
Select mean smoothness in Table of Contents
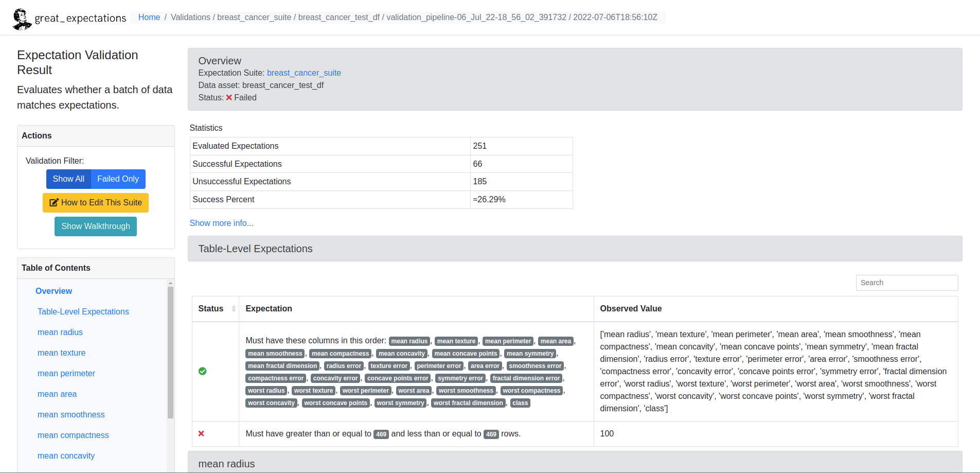[71, 414]
